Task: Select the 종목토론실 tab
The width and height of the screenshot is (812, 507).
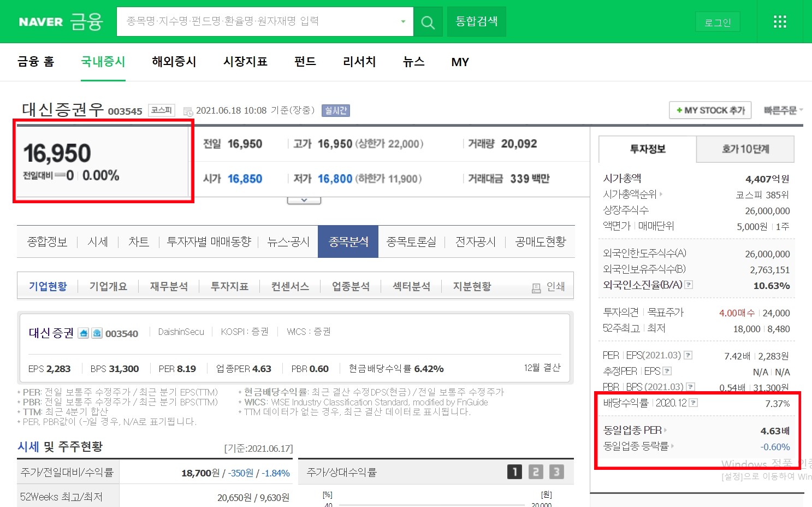Action: coord(411,242)
